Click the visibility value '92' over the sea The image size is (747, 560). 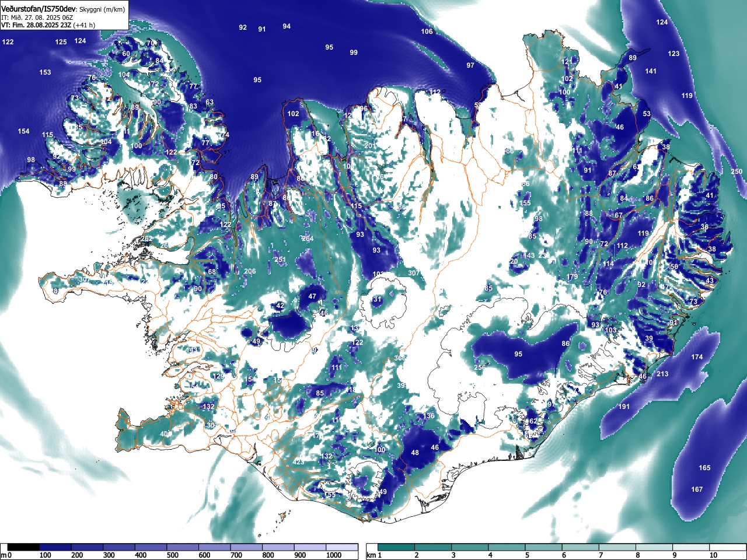pyautogui.click(x=243, y=27)
